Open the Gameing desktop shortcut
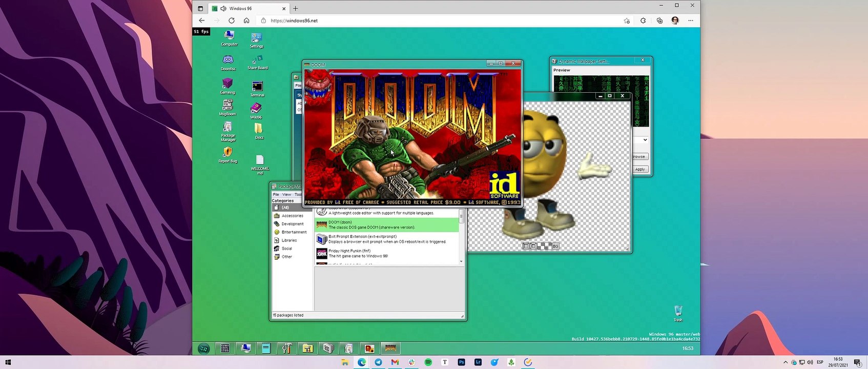Screen dimensions: 868x369 point(228,86)
